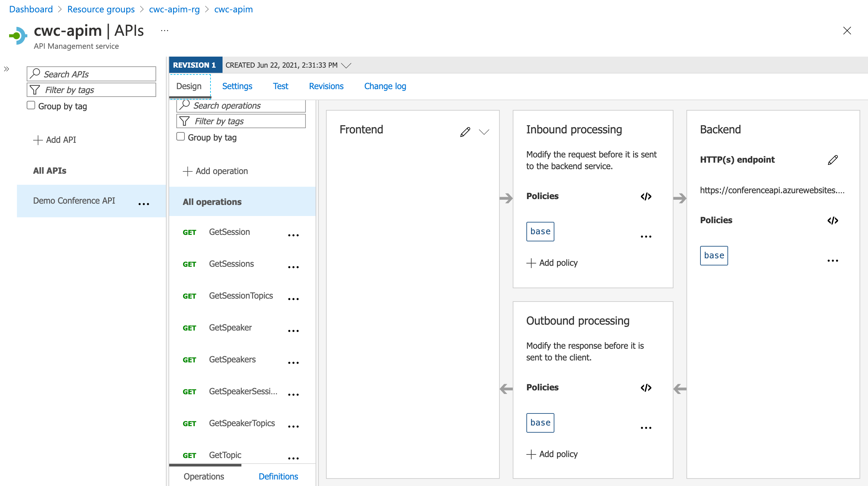Image resolution: width=868 pixels, height=486 pixels.
Task: Expand the Frontend chevron dropdown
Action: [x=484, y=132]
